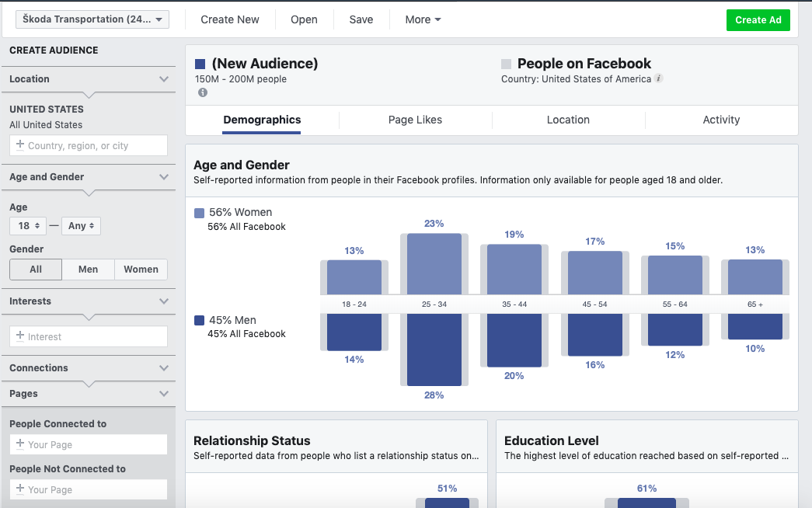The height and width of the screenshot is (508, 812).
Task: Click Open in top bar
Action: 304,19
